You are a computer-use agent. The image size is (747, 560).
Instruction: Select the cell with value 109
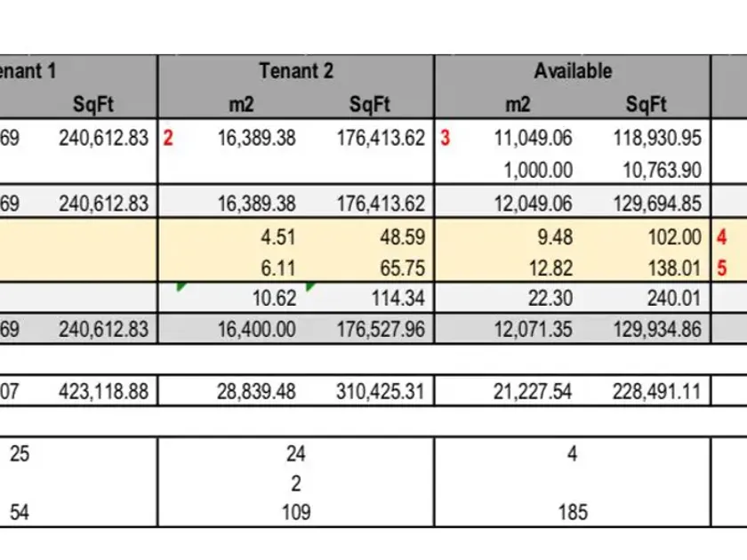(x=296, y=512)
